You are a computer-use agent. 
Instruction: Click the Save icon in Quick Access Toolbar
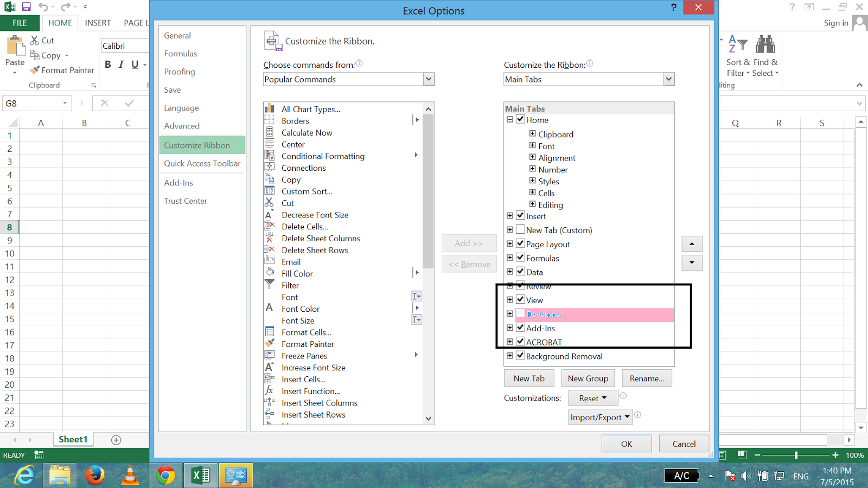[26, 7]
